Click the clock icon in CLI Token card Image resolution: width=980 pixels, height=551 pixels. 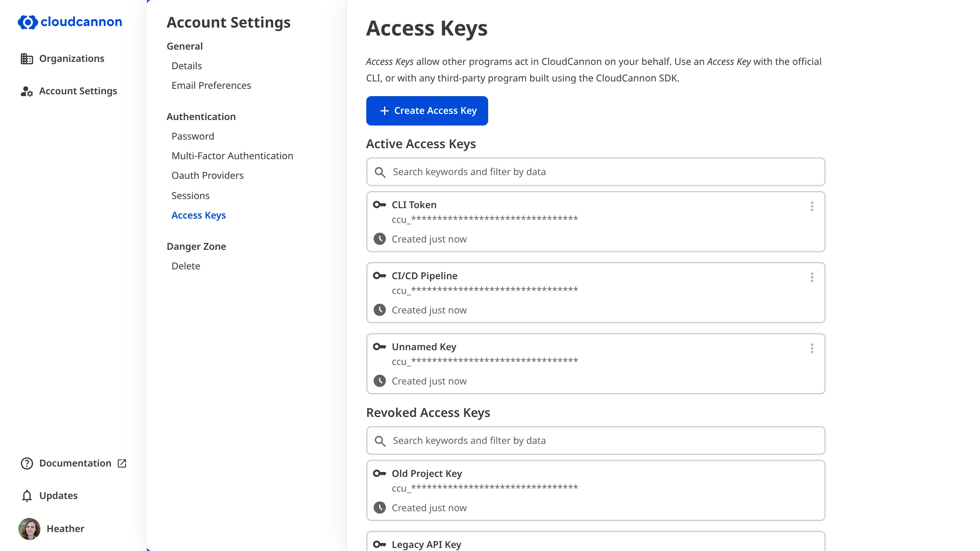tap(379, 239)
